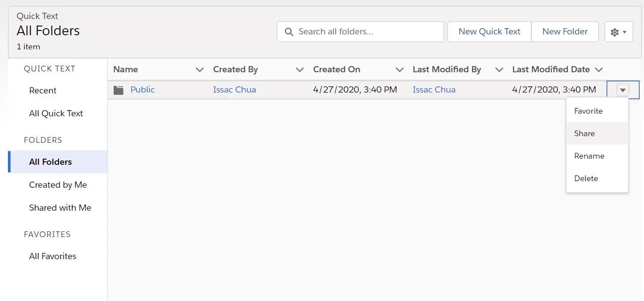Click the New Quick Text button
This screenshot has width=644, height=301.
tap(489, 32)
